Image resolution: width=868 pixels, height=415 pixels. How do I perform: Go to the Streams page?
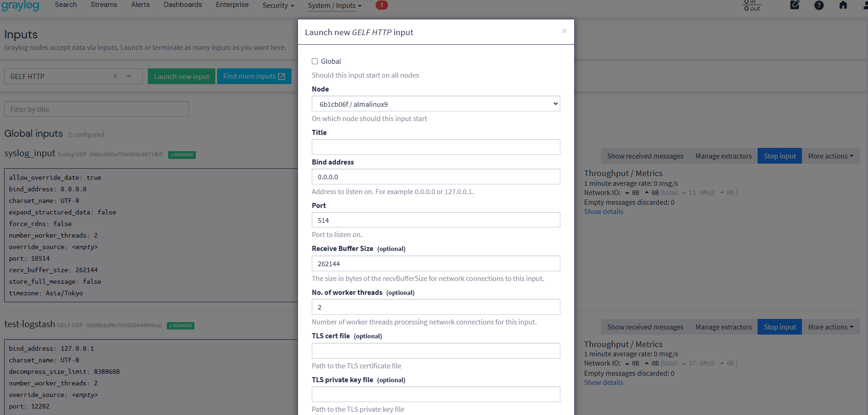click(x=103, y=5)
